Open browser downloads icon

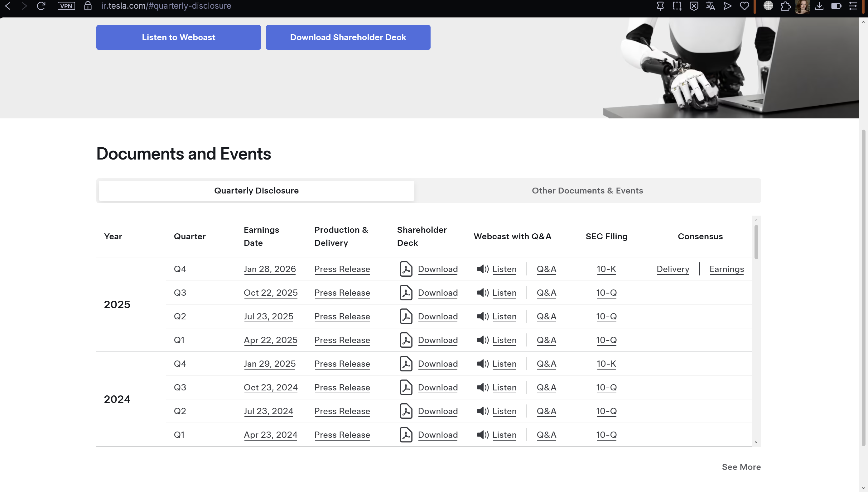coord(819,6)
